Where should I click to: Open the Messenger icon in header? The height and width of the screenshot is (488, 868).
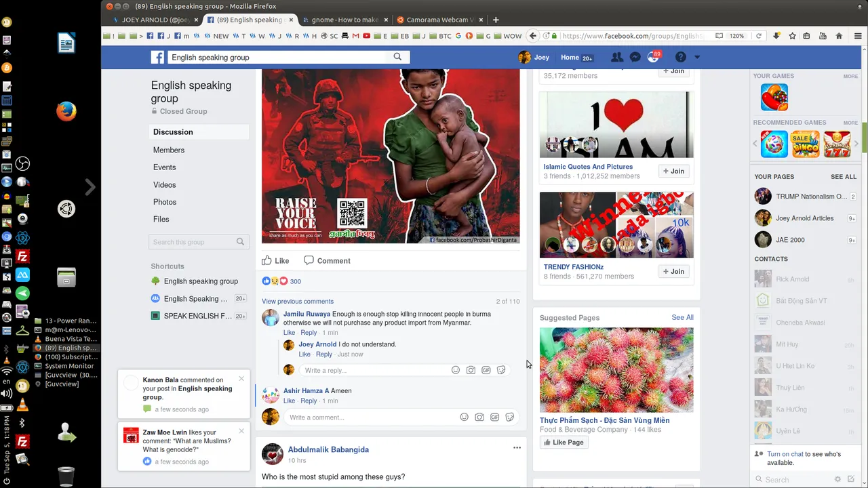tap(635, 58)
